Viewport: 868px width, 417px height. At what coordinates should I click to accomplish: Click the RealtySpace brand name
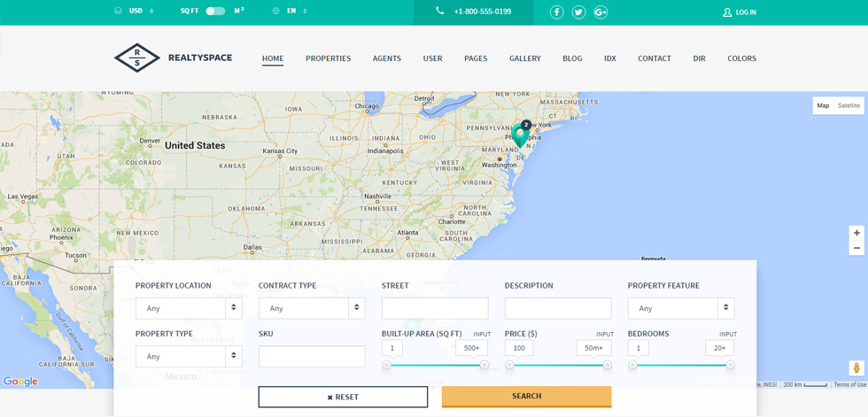tap(200, 58)
